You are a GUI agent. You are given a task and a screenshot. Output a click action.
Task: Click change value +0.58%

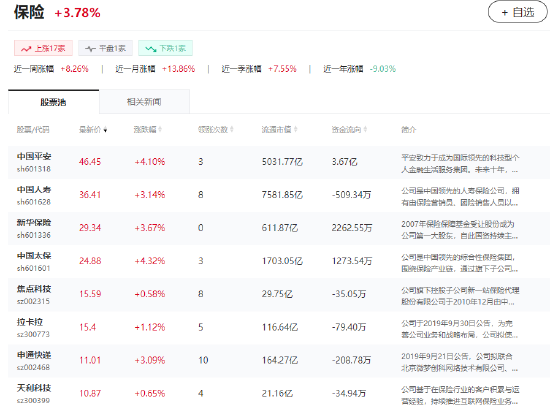tap(150, 294)
